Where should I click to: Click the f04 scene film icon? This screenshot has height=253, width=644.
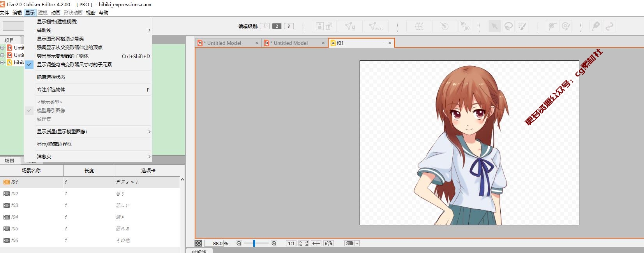point(6,217)
